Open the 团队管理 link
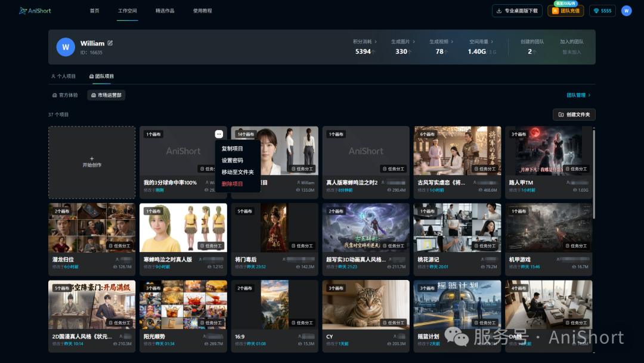Image resolution: width=644 pixels, height=363 pixels. click(x=578, y=95)
